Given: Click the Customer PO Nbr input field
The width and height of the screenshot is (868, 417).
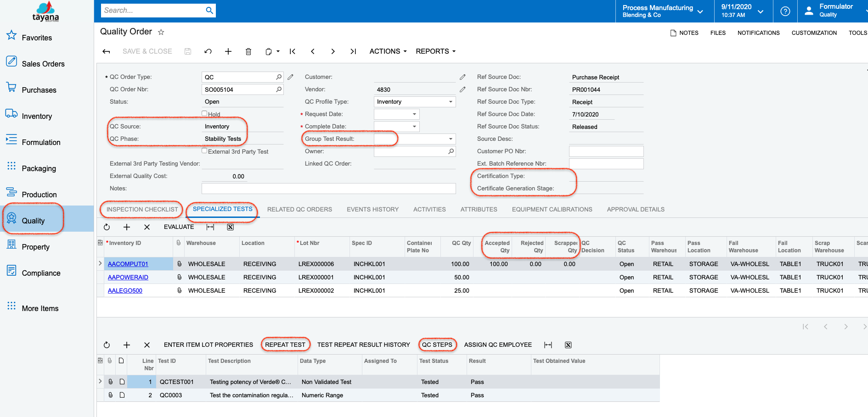Looking at the screenshot, I should [606, 151].
